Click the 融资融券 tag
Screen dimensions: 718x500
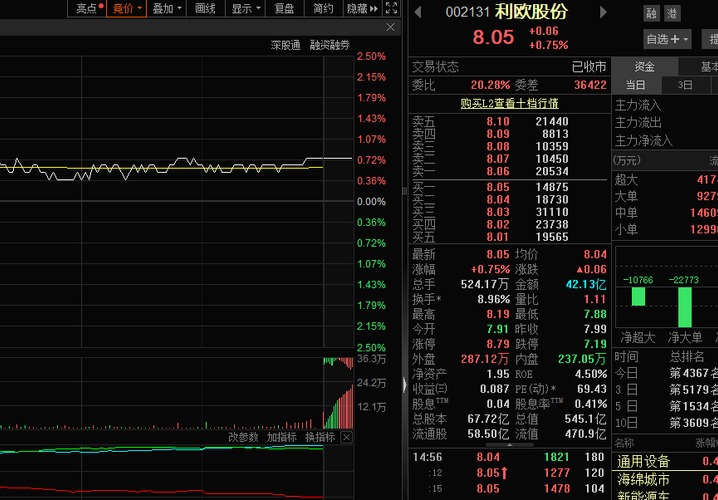[330, 45]
